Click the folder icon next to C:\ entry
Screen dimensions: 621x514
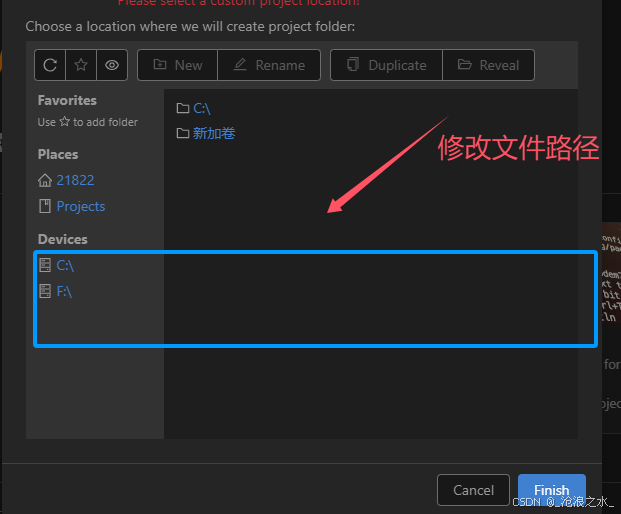pos(183,108)
